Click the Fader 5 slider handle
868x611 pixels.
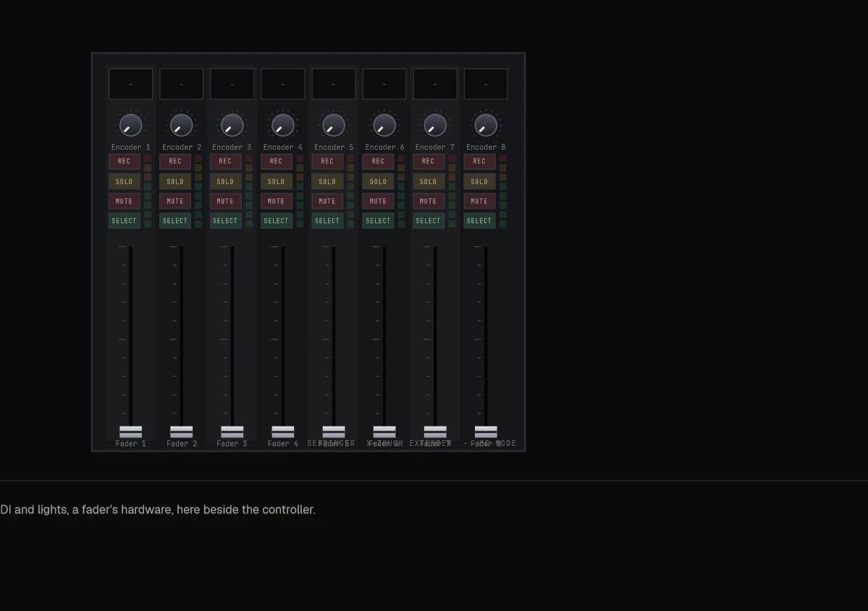tap(334, 431)
